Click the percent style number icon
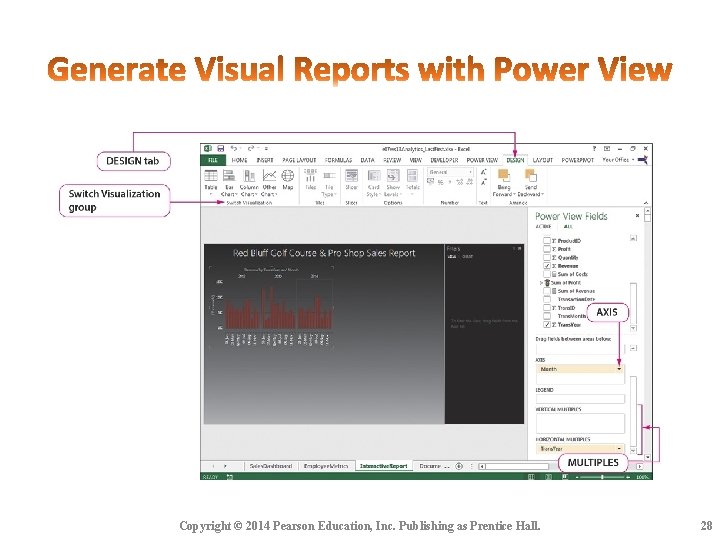Viewport: 720px width, 540px height. [x=440, y=182]
